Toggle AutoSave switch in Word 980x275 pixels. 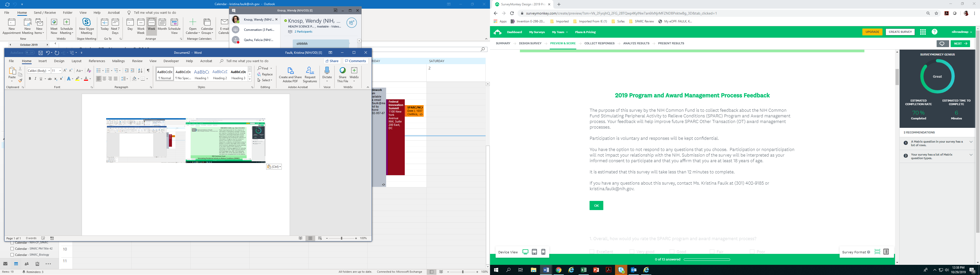[x=30, y=53]
